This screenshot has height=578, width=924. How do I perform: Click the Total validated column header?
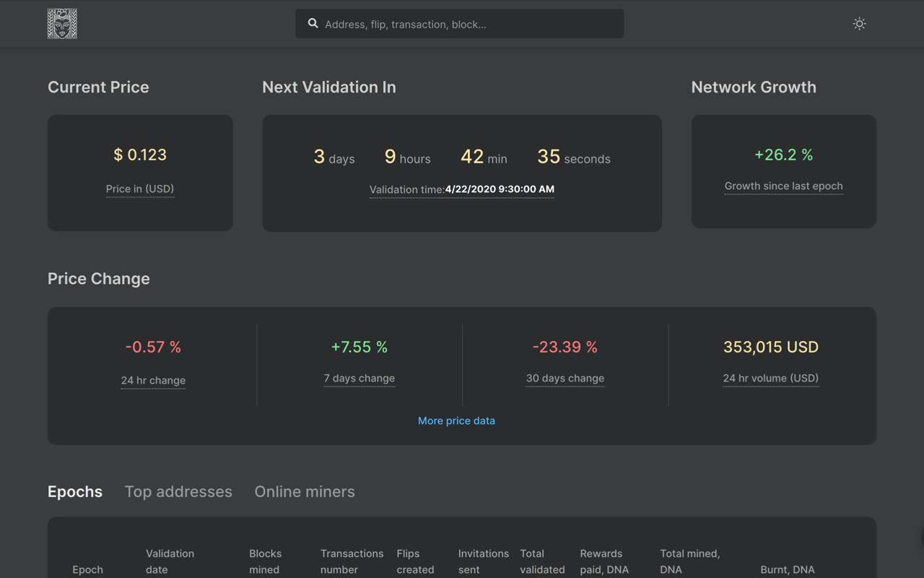pyautogui.click(x=542, y=561)
